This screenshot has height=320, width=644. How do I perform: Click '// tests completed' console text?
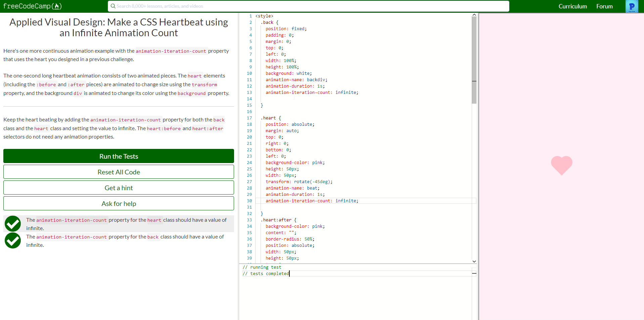(x=266, y=274)
